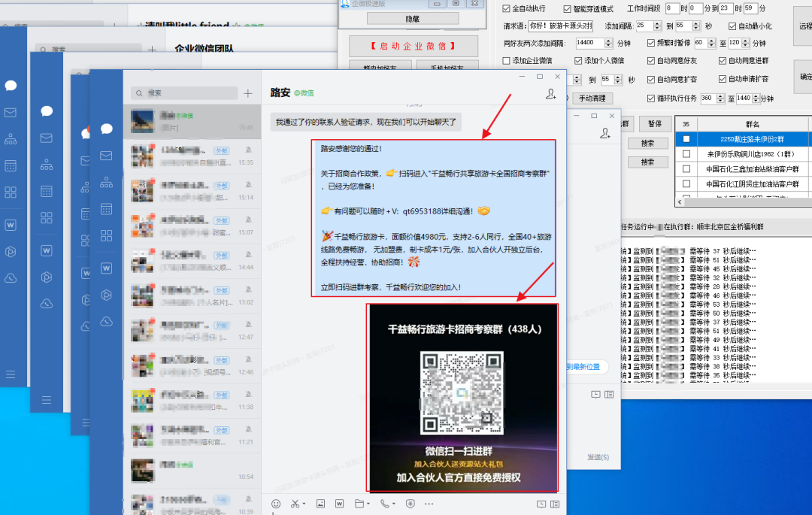Click phone call icon in chat toolbar
This screenshot has width=812, height=515.
pos(384,504)
